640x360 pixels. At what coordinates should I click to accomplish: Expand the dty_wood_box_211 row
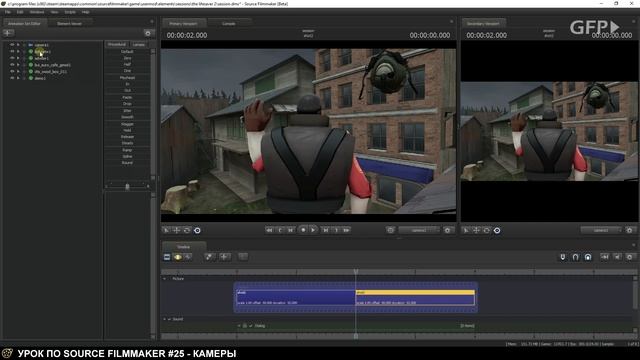click(18, 71)
